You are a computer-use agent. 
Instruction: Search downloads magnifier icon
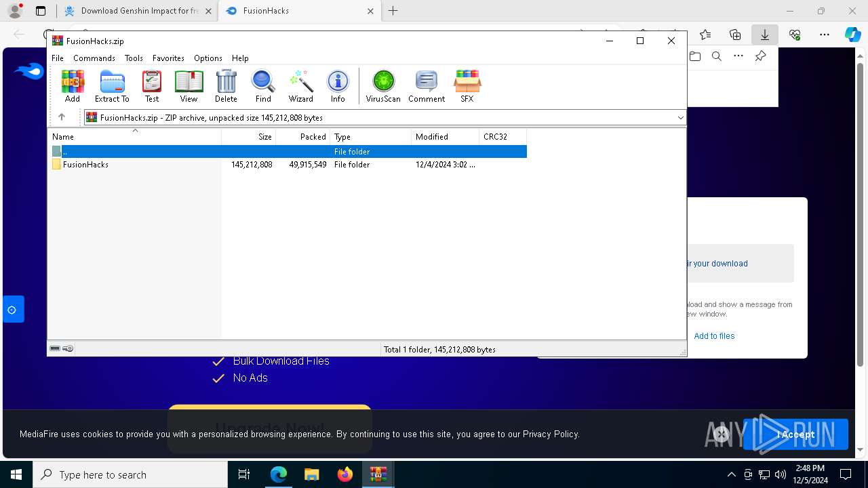(717, 56)
